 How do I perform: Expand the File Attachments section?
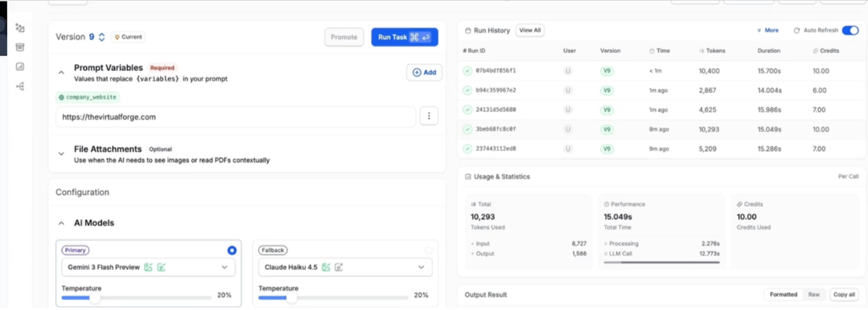click(62, 154)
